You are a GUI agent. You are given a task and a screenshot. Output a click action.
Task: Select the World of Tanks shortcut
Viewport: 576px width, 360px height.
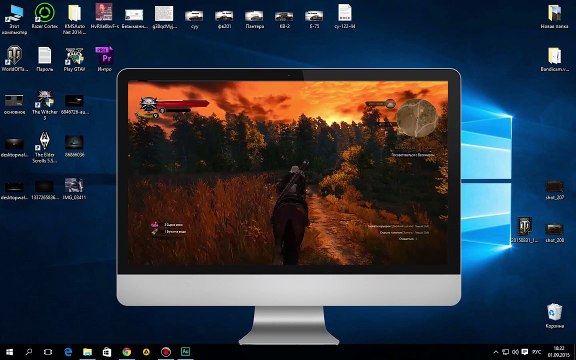14,59
